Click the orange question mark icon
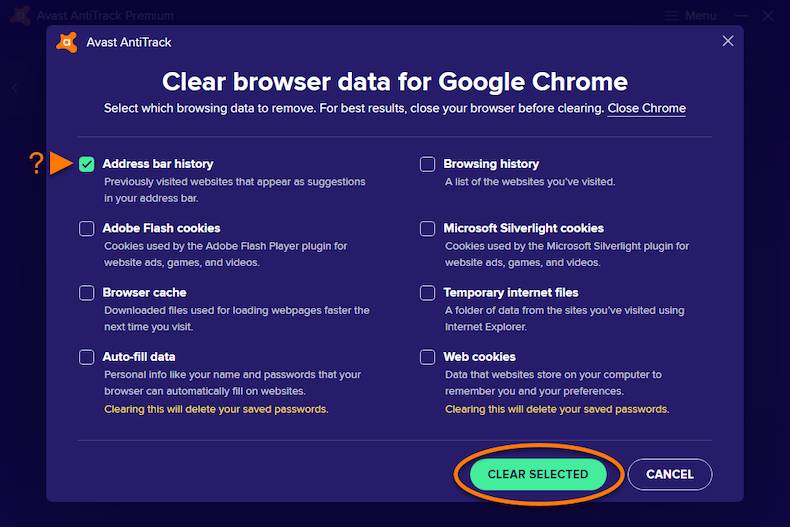Viewport: 790px width, 527px height. [37, 163]
